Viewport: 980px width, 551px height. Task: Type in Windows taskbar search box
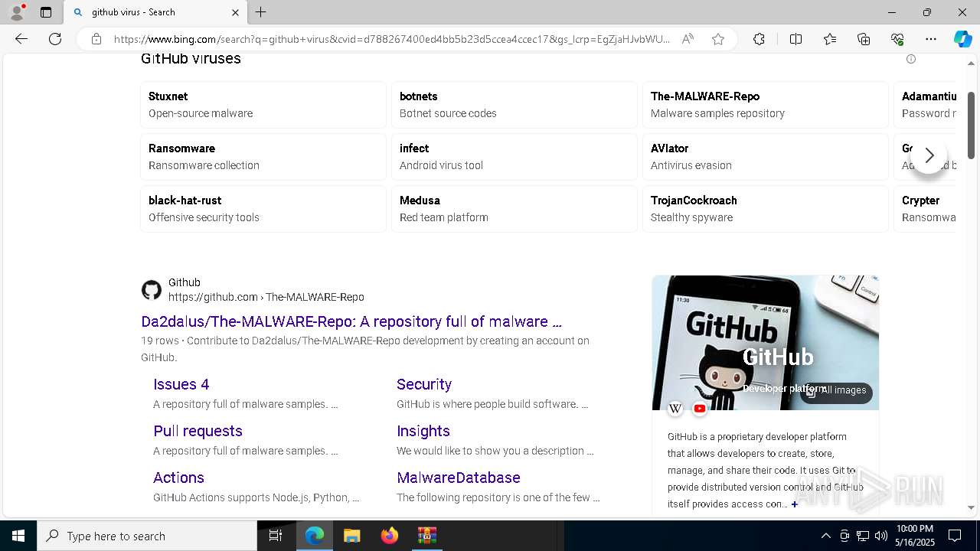pyautogui.click(x=147, y=536)
